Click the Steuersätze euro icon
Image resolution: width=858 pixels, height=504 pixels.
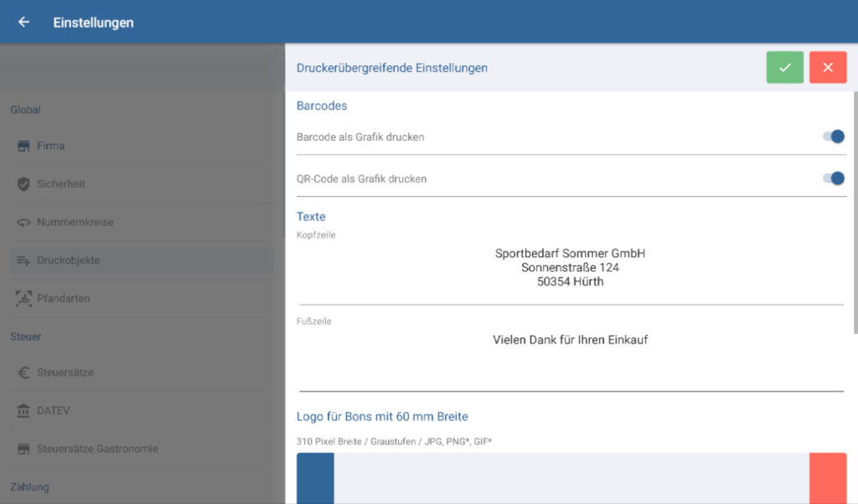tap(23, 373)
